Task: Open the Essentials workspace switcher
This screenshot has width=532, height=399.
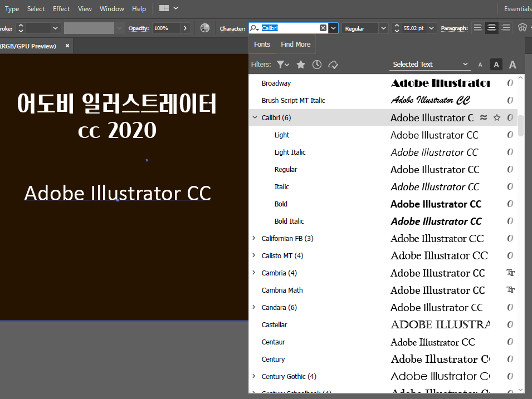Action: [x=518, y=9]
